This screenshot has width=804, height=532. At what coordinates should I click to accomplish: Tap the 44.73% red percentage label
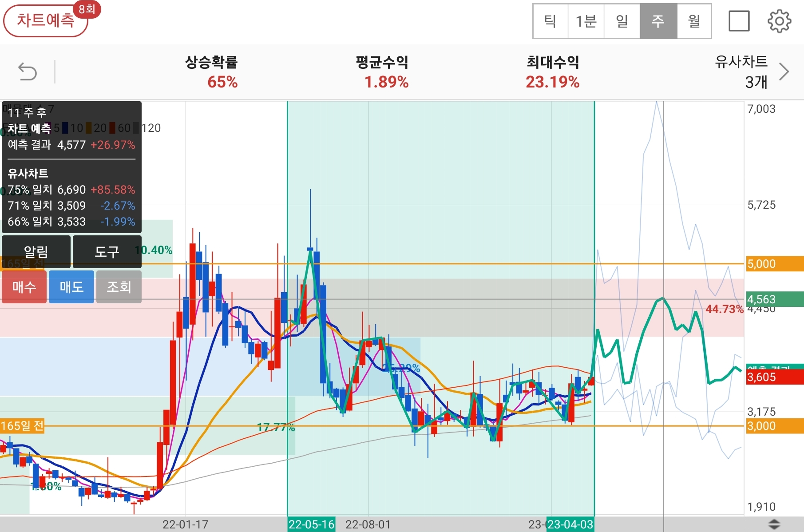point(725,309)
